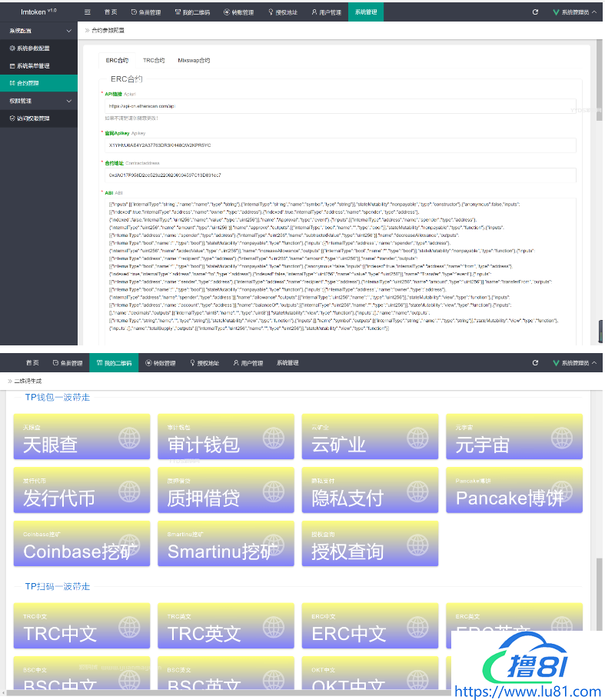
Task: Click the shield icon beside 访问权限管理
Action: [x=12, y=118]
